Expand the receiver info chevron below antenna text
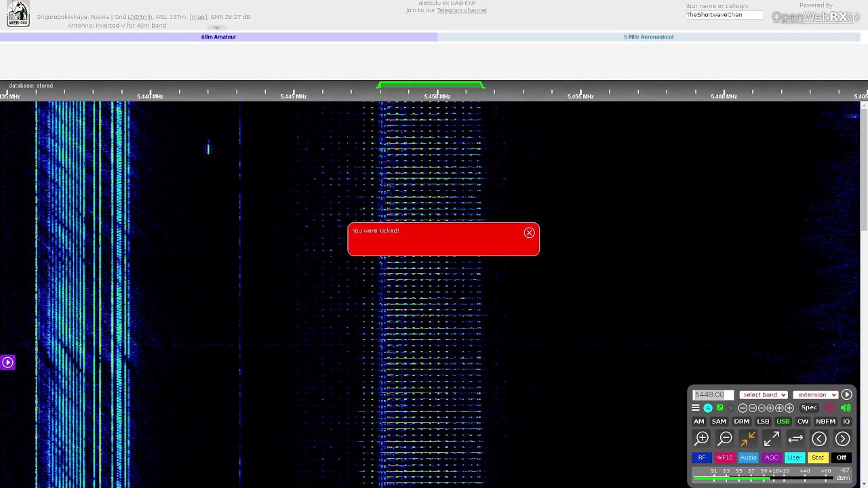This screenshot has width=868, height=488. point(217,28)
